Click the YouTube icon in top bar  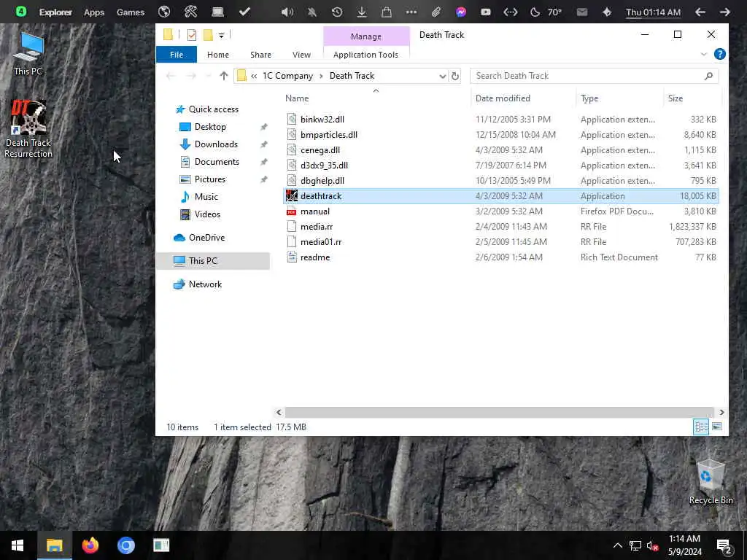(485, 12)
